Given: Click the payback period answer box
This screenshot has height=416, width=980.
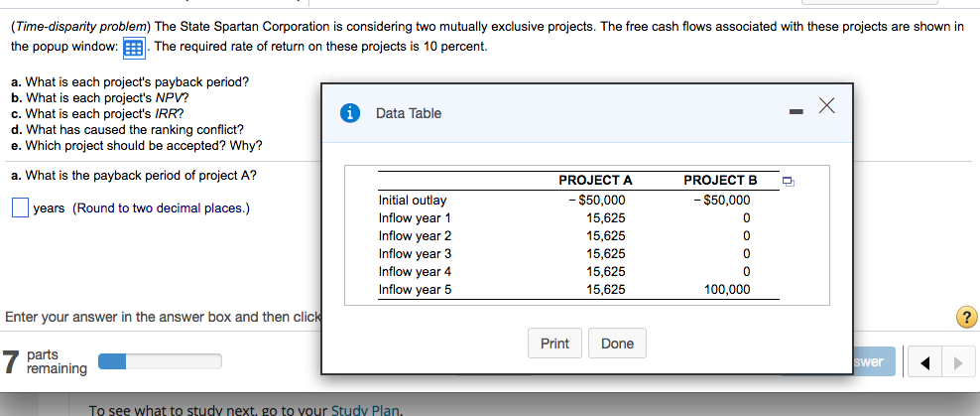Looking at the screenshot, I should [20, 208].
